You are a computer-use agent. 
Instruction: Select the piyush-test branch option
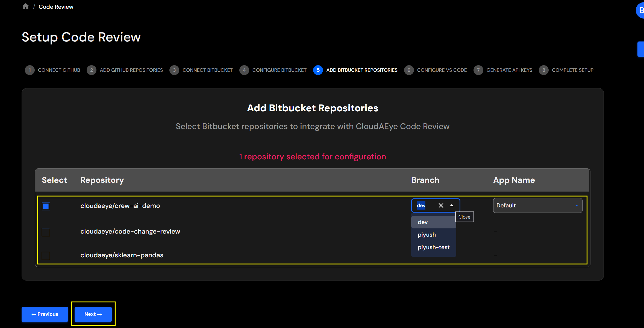click(x=433, y=247)
